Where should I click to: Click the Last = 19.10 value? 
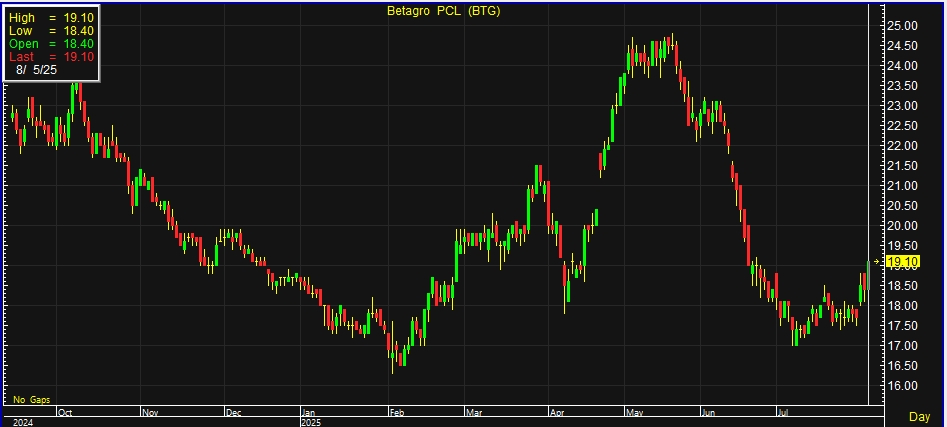(51, 56)
